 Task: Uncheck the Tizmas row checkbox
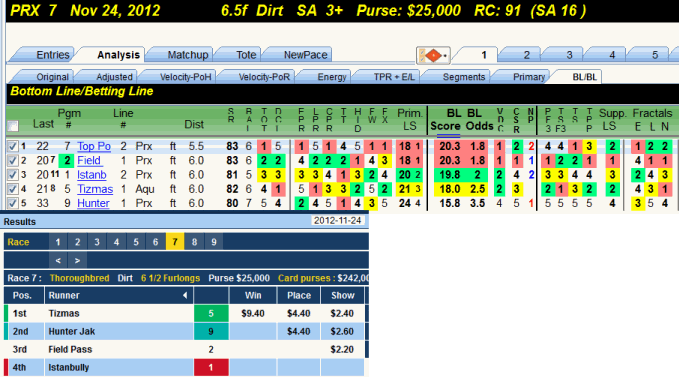(x=13, y=189)
